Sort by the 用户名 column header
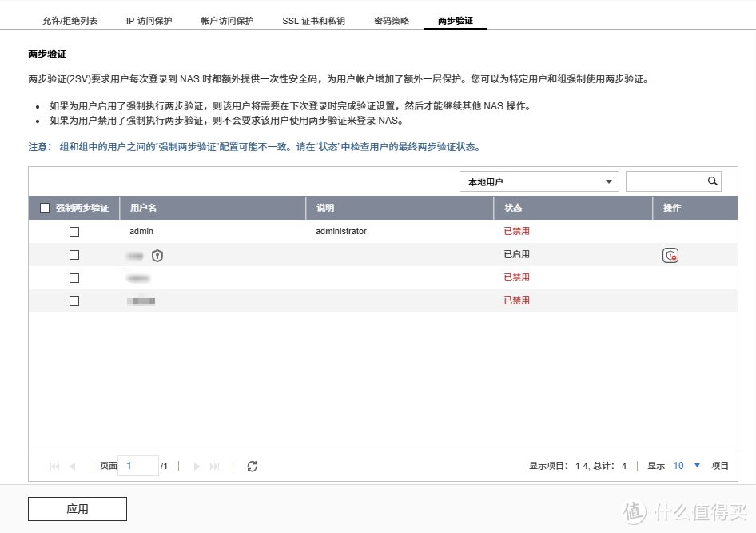This screenshot has height=533, width=756. (144, 208)
